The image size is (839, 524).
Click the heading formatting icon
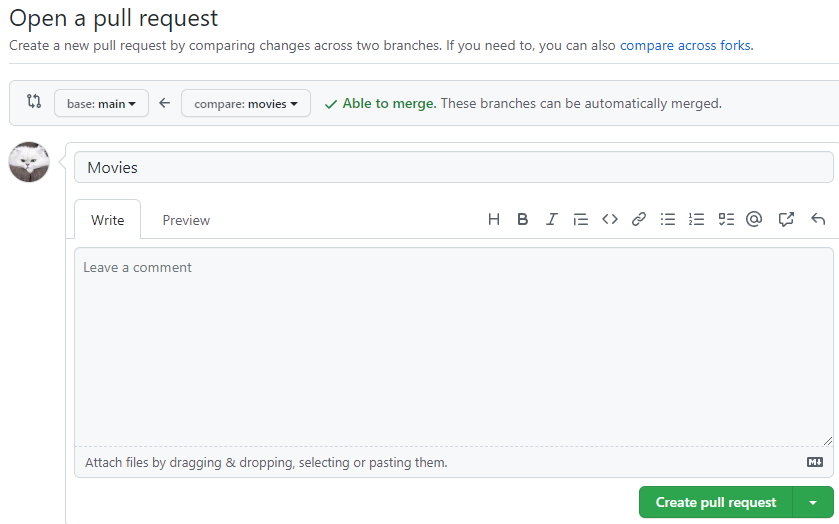493,219
